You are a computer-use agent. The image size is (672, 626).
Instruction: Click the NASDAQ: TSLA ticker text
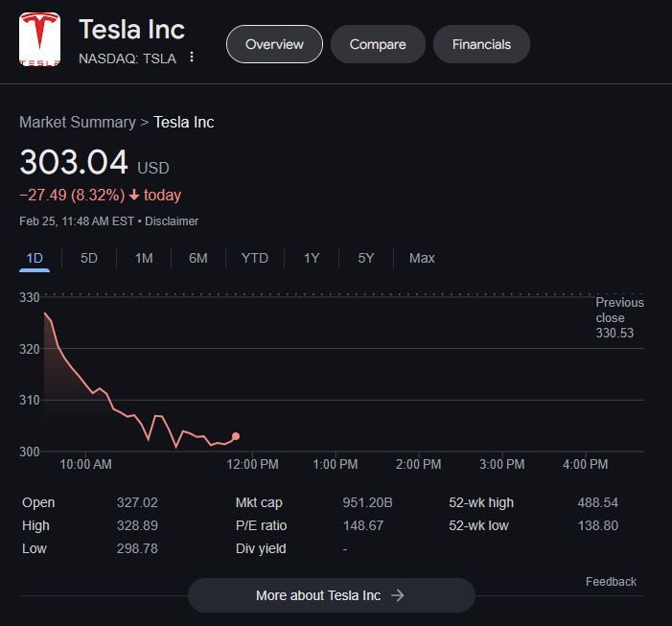coord(127,58)
